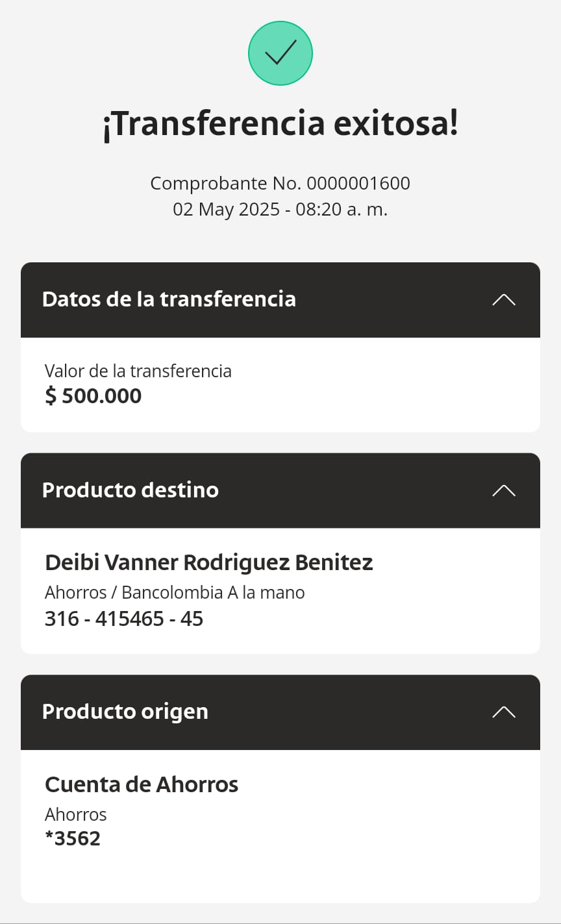Collapse the Datos de la transferencia section
Viewport: 561px width, 924px height.
coord(504,299)
